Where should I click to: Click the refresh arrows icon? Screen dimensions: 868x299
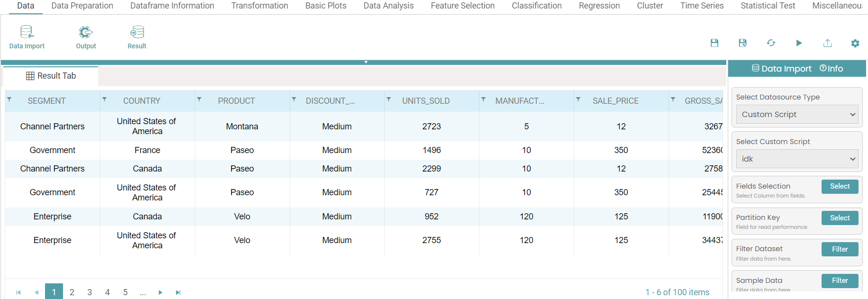tap(771, 43)
